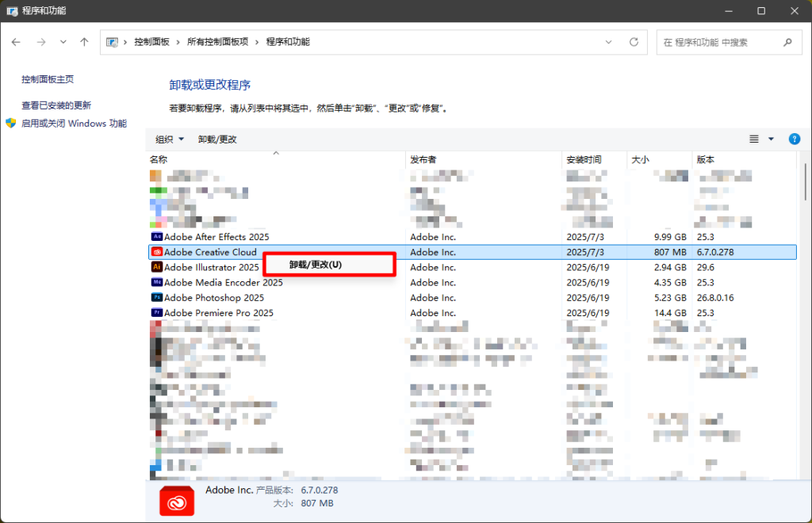Click the Adobe Media Encoder 2025 icon
Screen dimensions: 812x523
[x=157, y=282]
